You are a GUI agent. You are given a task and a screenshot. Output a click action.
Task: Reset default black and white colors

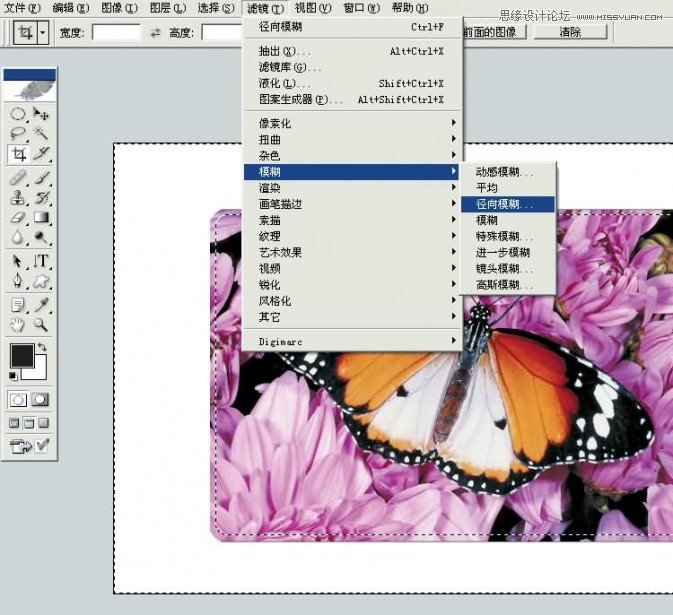(13, 376)
